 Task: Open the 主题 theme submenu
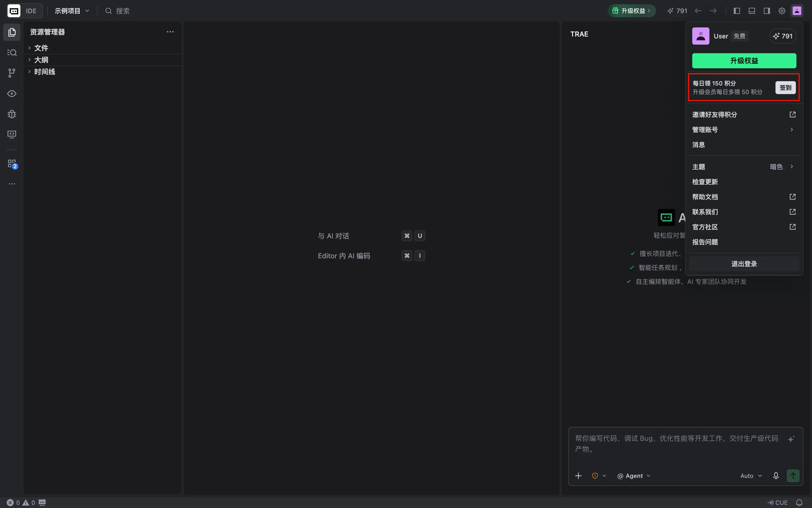coord(744,167)
